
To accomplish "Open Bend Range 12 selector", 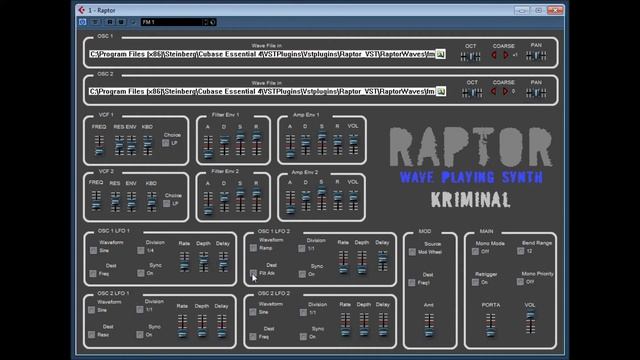I will pos(520,251).
